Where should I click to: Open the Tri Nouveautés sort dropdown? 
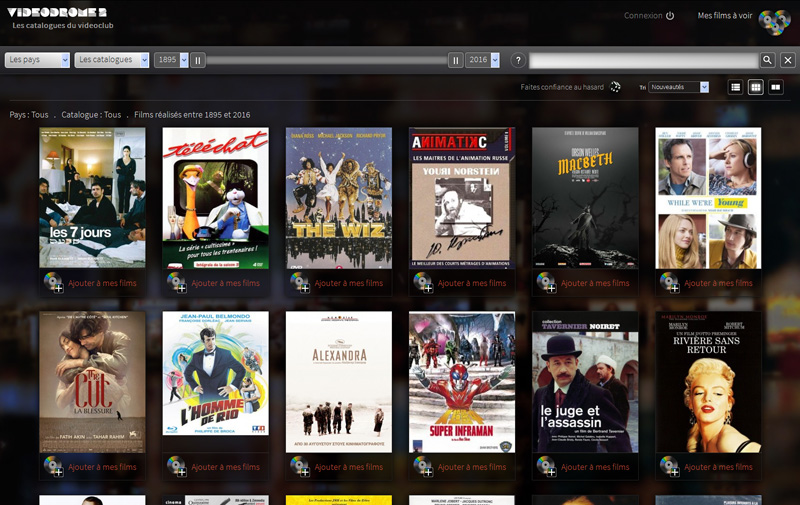point(679,87)
